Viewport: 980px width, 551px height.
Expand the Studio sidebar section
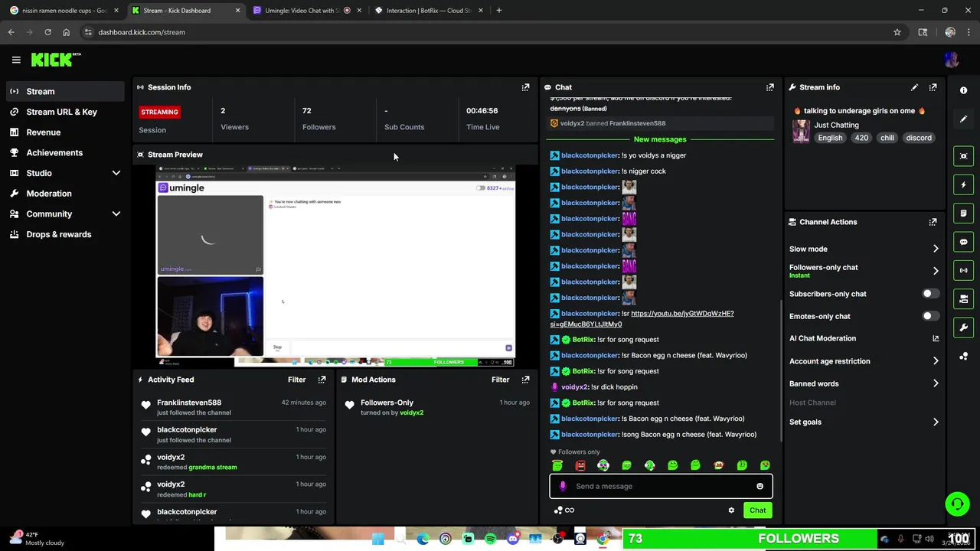point(116,173)
